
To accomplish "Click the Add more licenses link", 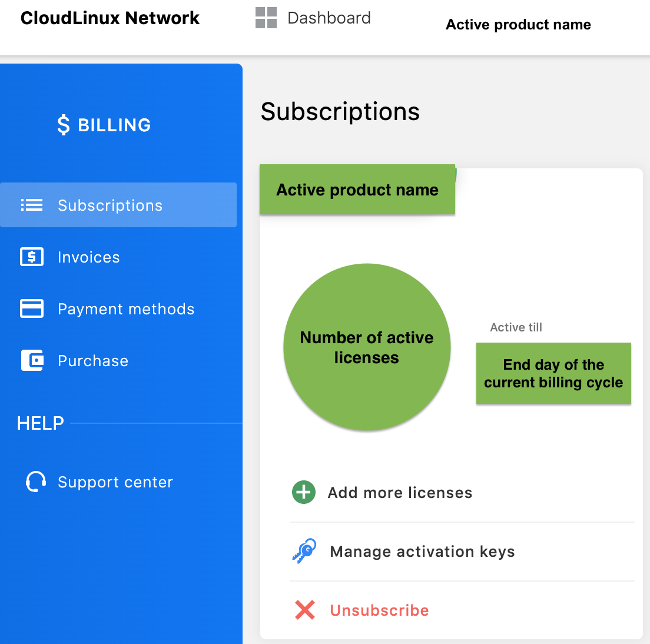I will pos(400,493).
